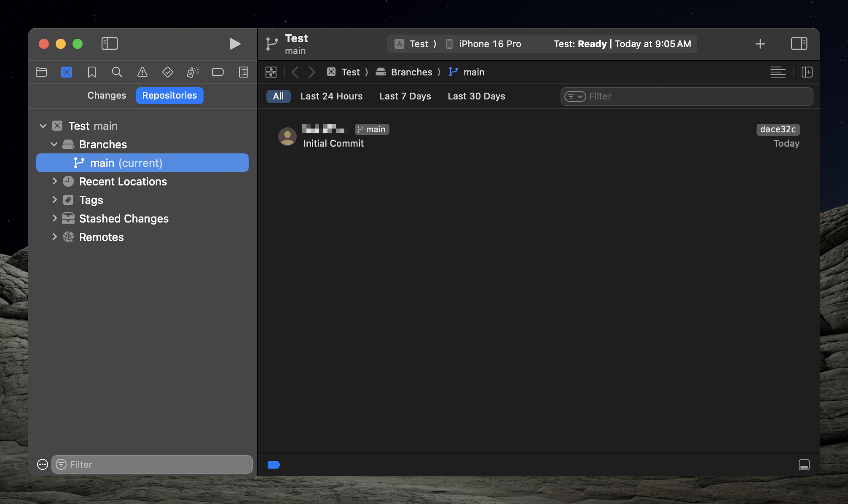Image resolution: width=848 pixels, height=504 pixels.
Task: Open the Breakpoint navigator icon
Action: point(218,72)
